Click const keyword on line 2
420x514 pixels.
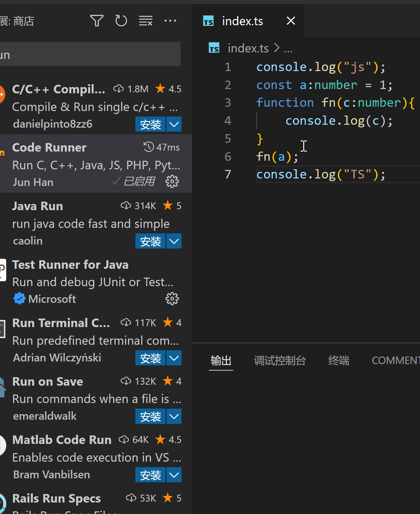(274, 85)
